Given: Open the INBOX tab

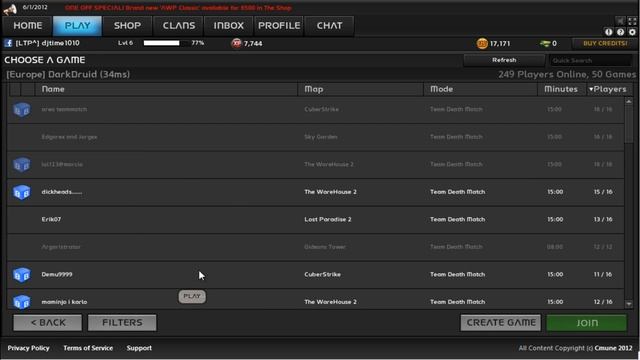Looking at the screenshot, I should pos(229,26).
